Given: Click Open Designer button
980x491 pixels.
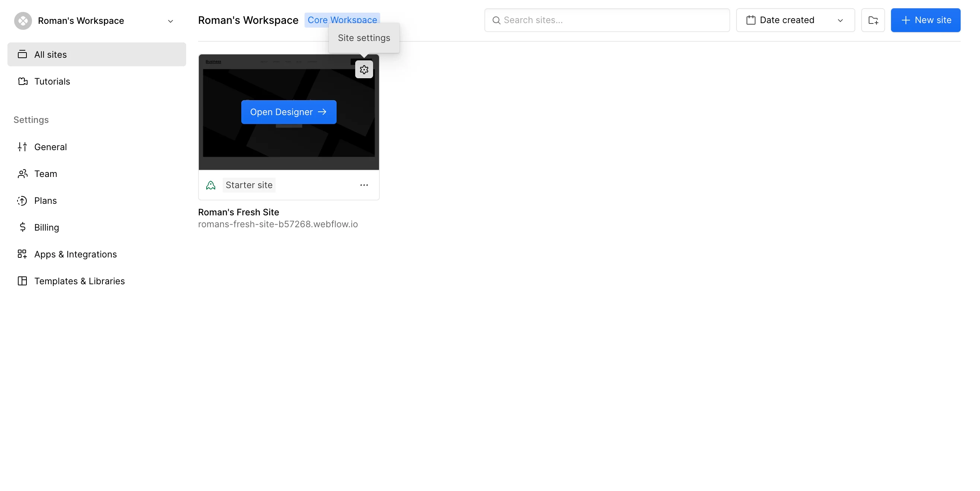Looking at the screenshot, I should point(288,112).
